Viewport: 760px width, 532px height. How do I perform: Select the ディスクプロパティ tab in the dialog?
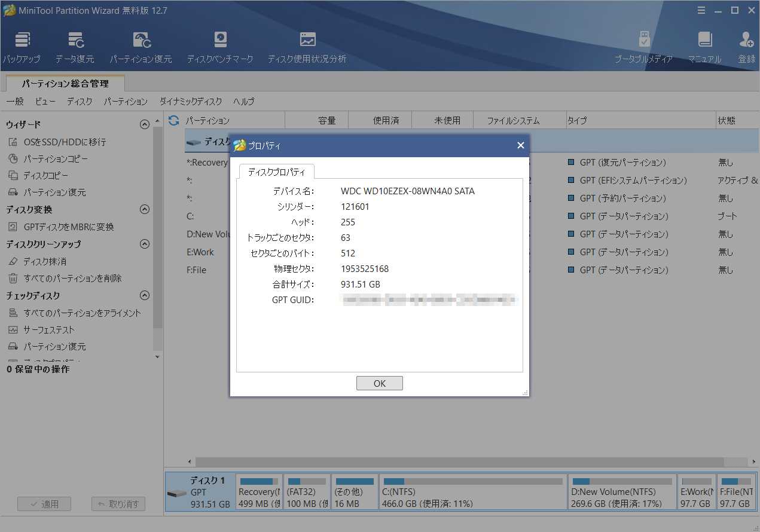tap(276, 172)
